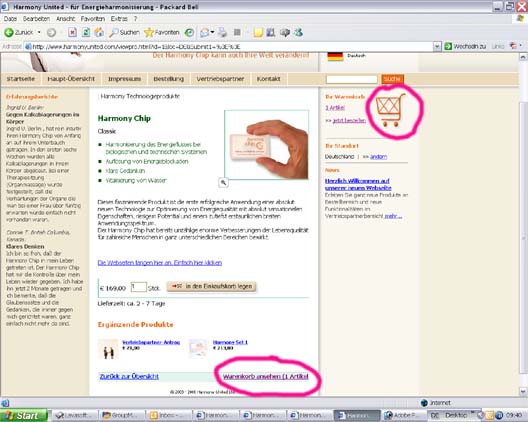This screenshot has width=528, height=422.
Task: Click the messenger figure toolbar icon
Action: [x=298, y=32]
